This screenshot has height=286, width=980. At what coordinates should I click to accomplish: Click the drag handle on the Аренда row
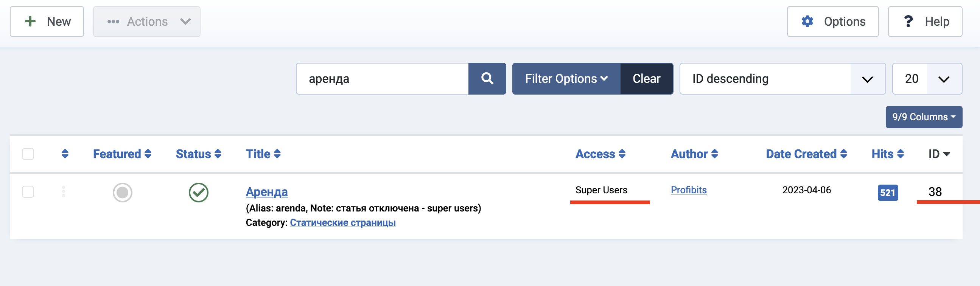[64, 191]
